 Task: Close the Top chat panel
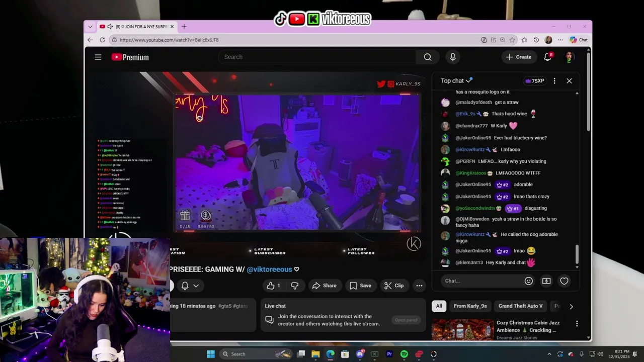(x=569, y=81)
